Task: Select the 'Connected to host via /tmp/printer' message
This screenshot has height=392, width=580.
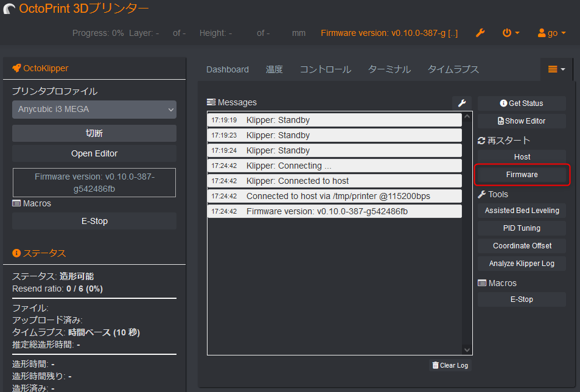Action: (x=335, y=196)
